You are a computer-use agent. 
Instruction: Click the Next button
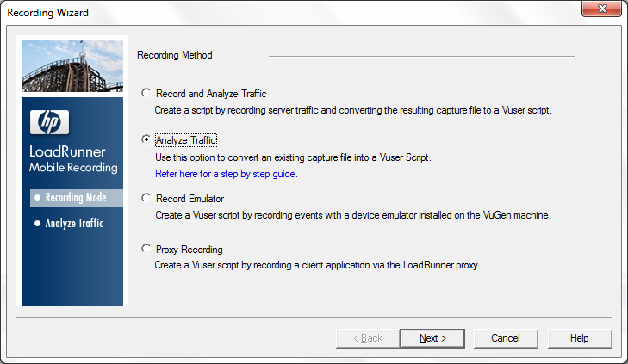tap(432, 338)
